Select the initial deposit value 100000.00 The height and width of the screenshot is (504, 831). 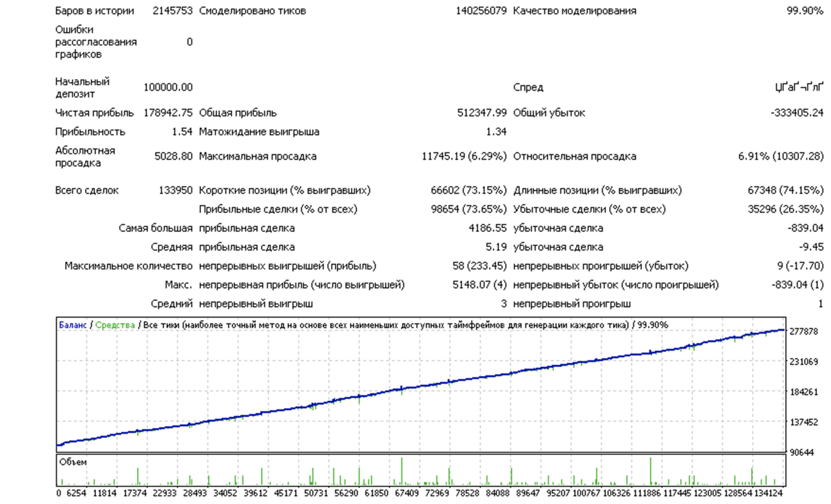pos(168,88)
